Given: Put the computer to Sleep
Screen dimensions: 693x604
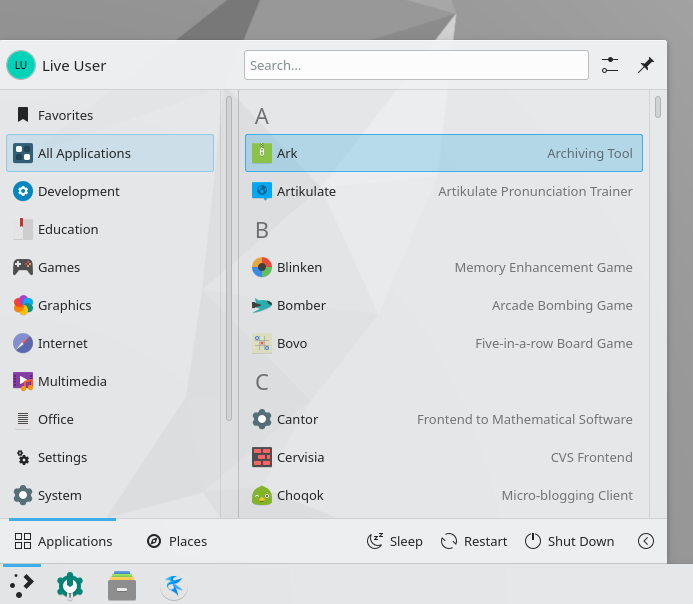Looking at the screenshot, I should (x=395, y=541).
